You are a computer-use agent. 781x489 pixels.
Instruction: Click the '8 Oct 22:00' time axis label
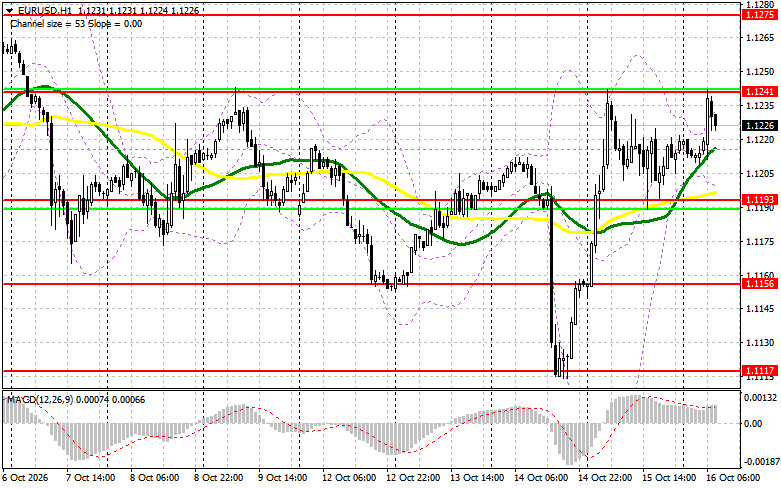tap(219, 478)
